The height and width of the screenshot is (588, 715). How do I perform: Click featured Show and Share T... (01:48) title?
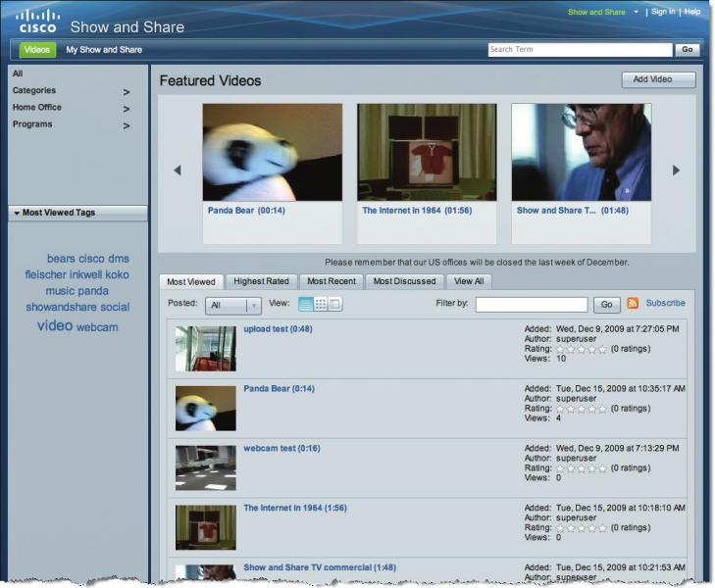[x=573, y=211]
